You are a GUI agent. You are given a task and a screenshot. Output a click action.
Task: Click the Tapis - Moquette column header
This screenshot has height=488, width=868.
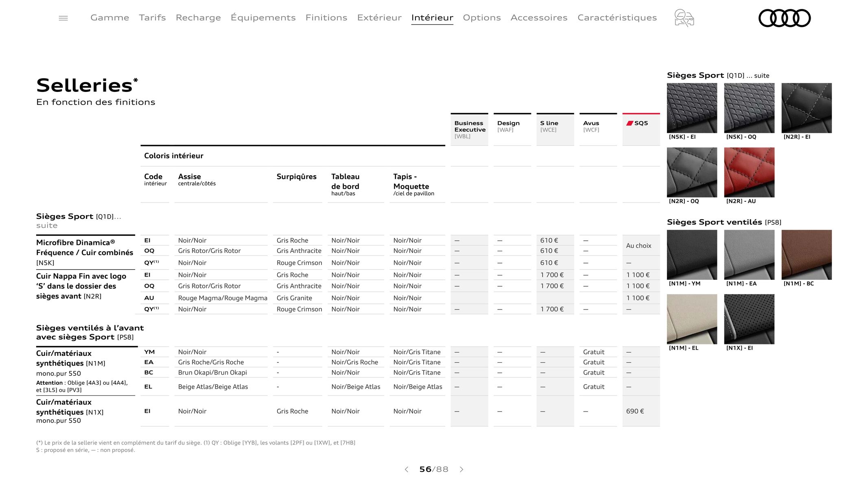pos(413,184)
